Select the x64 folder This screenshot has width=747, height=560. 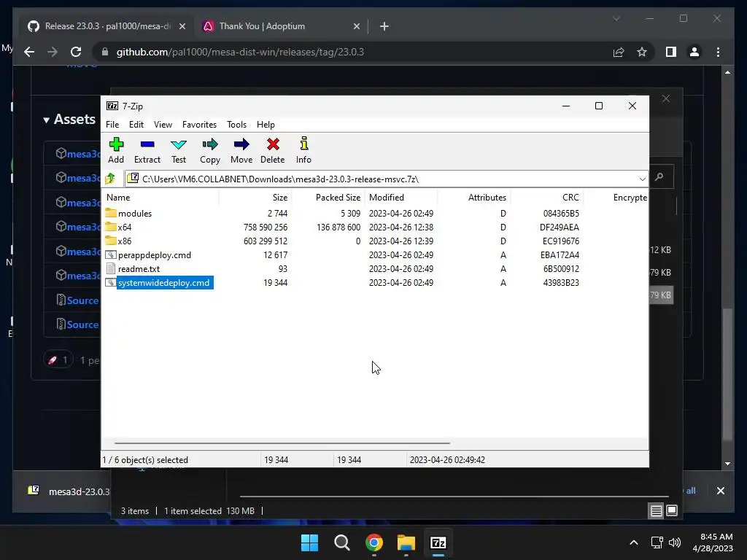pos(119,227)
